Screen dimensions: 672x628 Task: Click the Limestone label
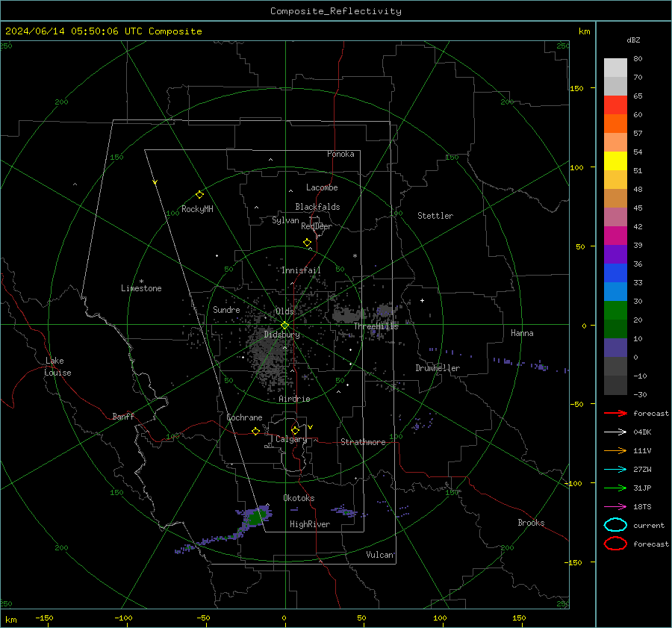click(x=141, y=288)
